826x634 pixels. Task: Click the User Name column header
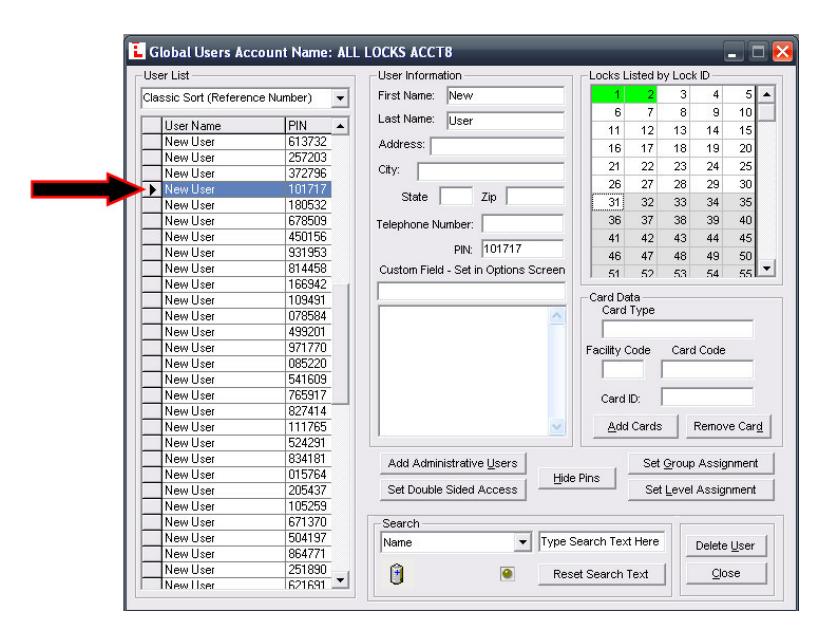click(223, 126)
